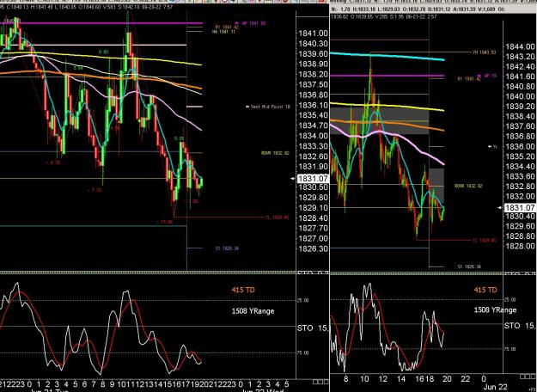This screenshot has width=537, height=392.
Task: Click the ROMR 1832.02 label in right chart
Action: pos(468,186)
